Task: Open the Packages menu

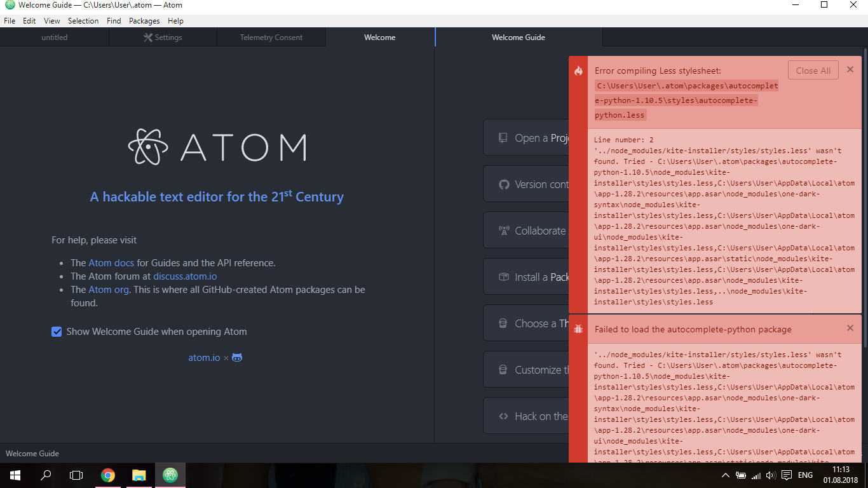Action: pos(144,20)
